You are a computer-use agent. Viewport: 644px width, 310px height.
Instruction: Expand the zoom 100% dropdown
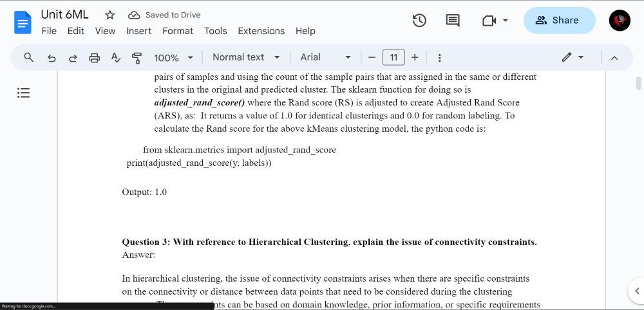pyautogui.click(x=173, y=58)
